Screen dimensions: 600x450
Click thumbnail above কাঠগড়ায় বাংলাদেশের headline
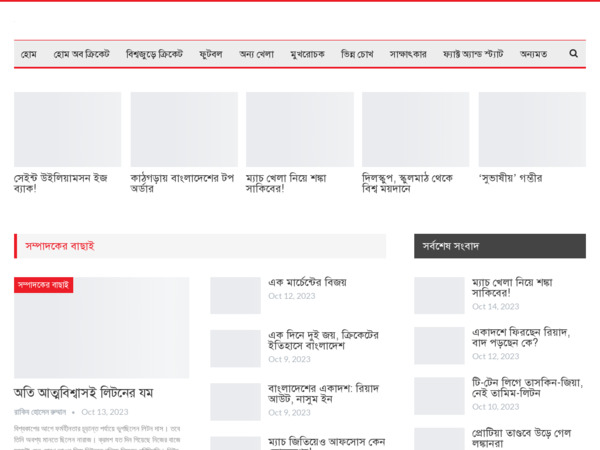184,129
